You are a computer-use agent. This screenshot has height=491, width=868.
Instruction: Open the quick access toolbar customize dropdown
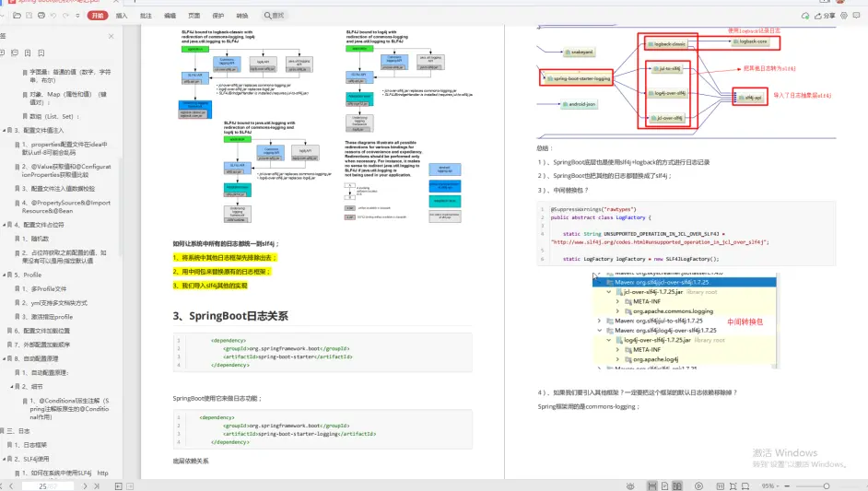coord(77,16)
